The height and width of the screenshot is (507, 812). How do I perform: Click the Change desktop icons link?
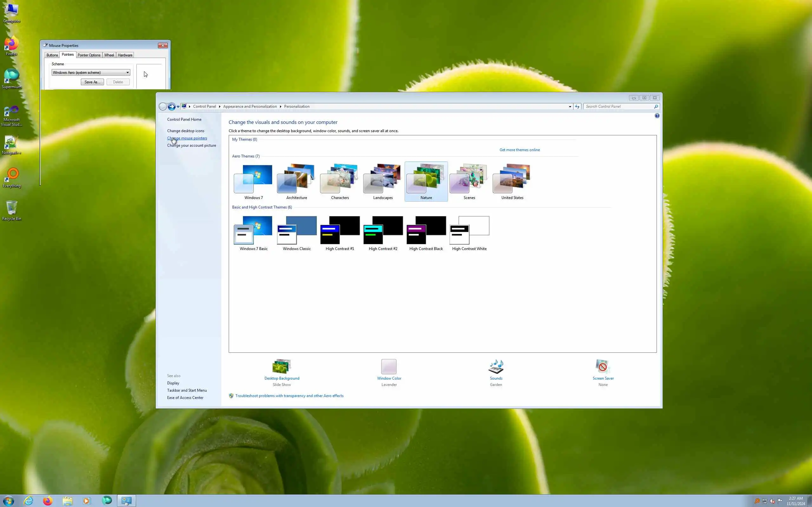tap(186, 131)
